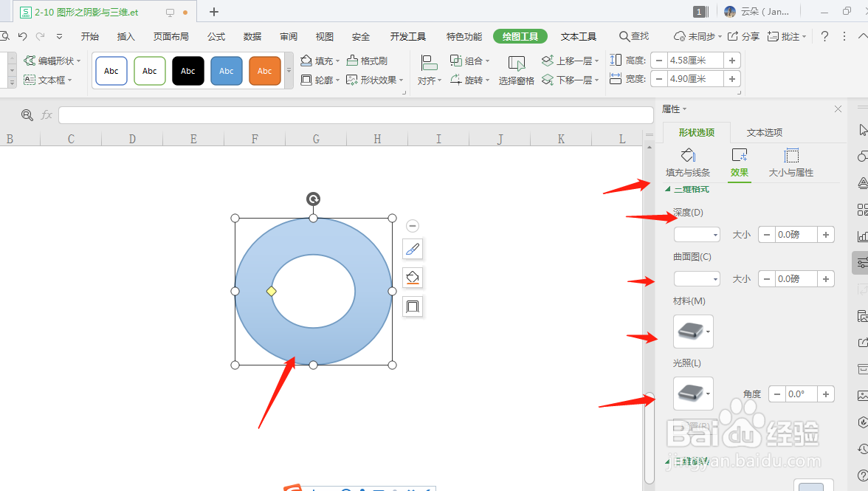Open the Contour (曲面图) color dropdown
Viewport: 868px width, 491px height.
(x=697, y=279)
